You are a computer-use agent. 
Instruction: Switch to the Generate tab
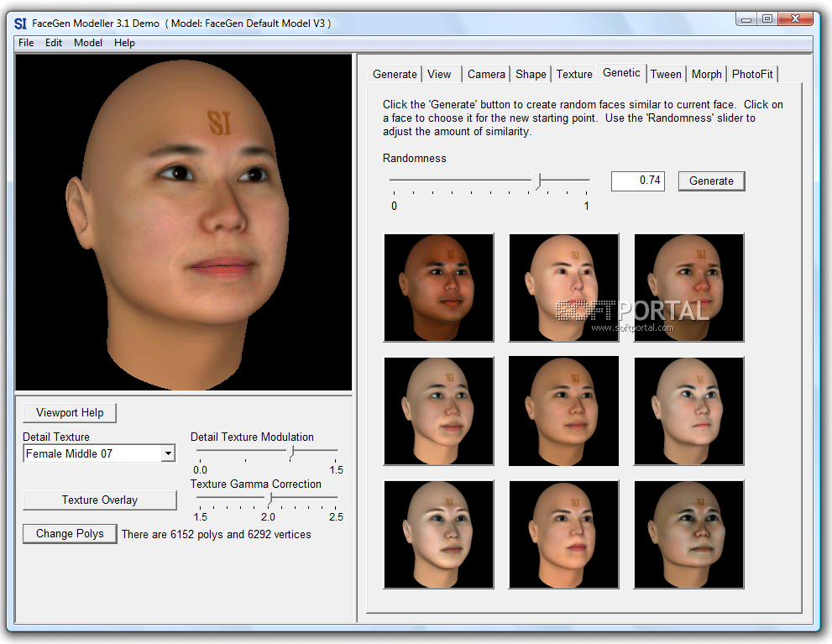395,74
